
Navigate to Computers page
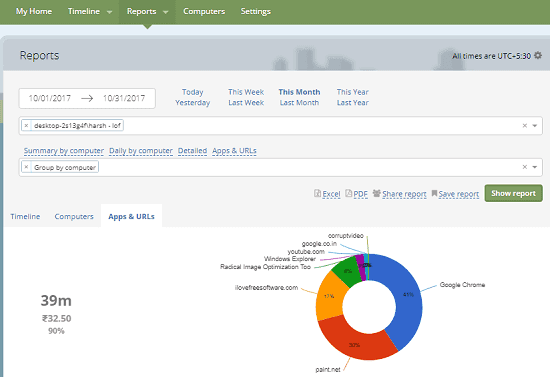[204, 11]
